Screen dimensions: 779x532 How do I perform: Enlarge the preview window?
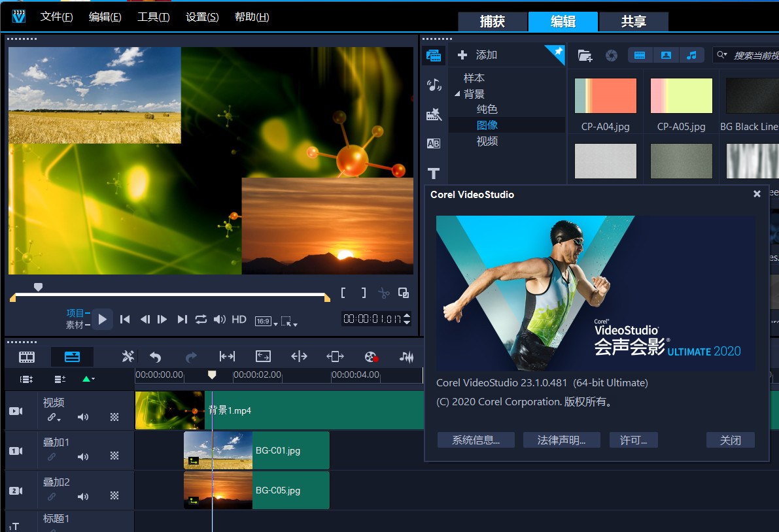tap(404, 293)
